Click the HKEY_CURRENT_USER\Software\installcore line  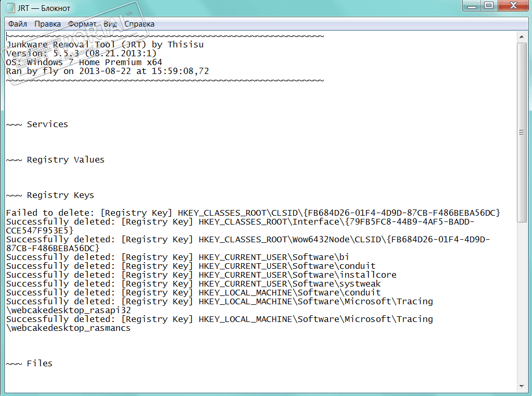point(201,275)
